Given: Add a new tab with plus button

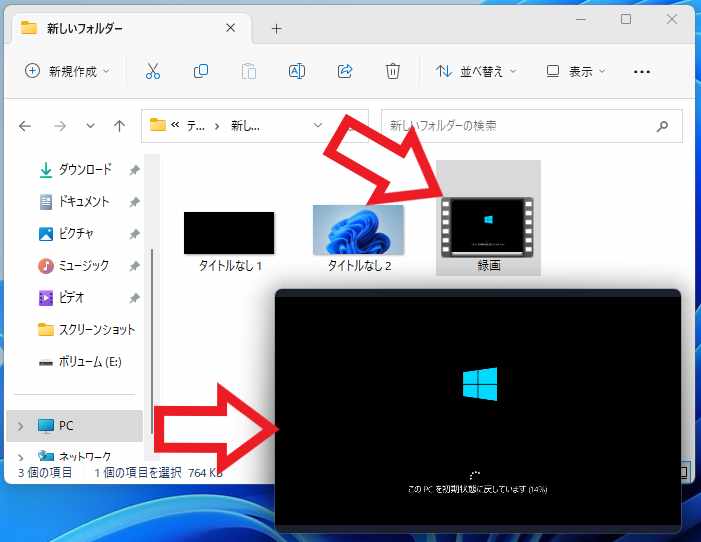Looking at the screenshot, I should pos(277,29).
